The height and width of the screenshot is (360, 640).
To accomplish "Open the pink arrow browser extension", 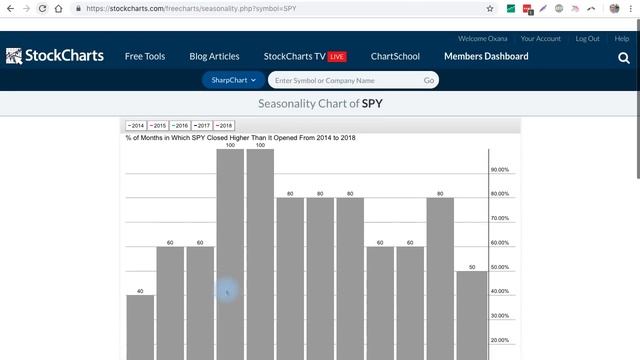I will 575,9.
